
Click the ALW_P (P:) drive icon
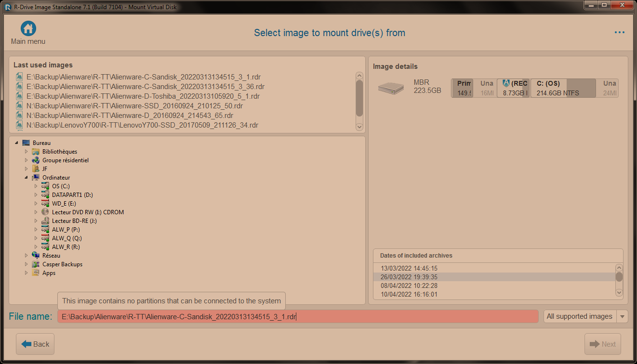tap(45, 229)
